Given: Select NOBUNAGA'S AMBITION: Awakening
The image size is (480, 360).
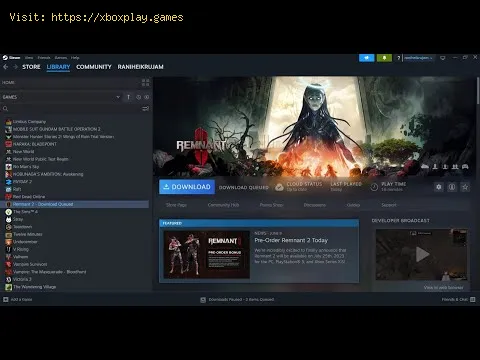Looking at the screenshot, I should point(48,174).
